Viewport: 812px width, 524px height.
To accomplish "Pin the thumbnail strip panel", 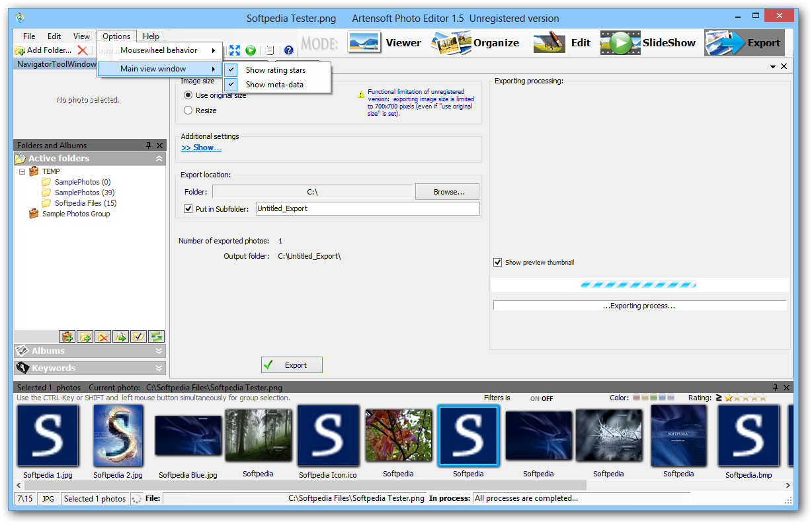I will pyautogui.click(x=776, y=388).
